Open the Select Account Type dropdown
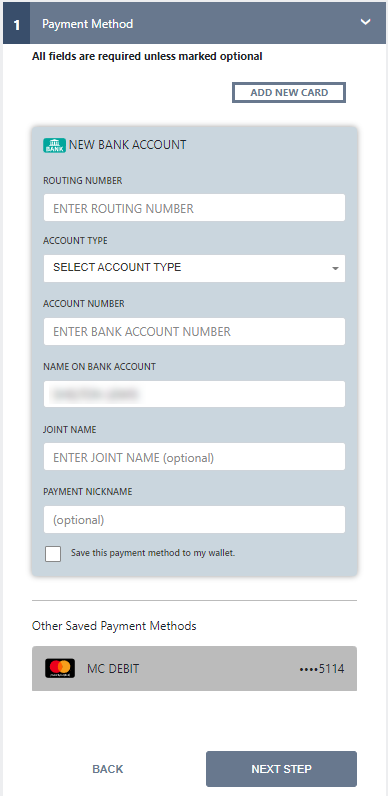388x796 pixels. click(x=194, y=268)
